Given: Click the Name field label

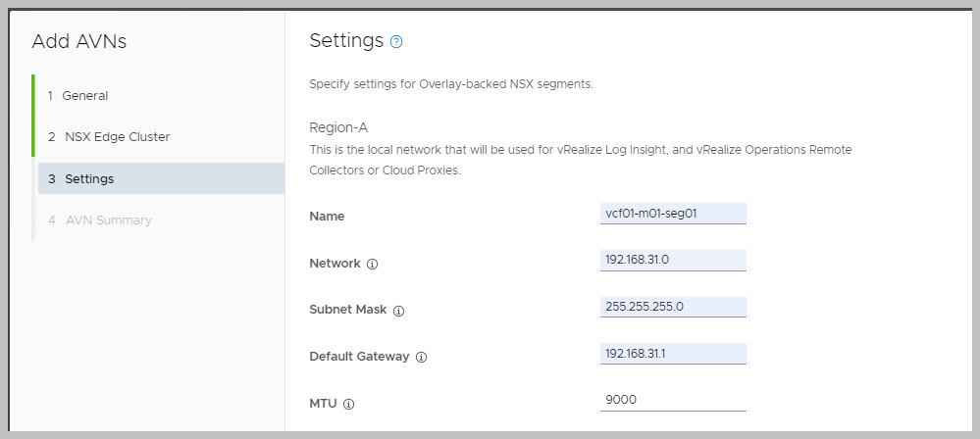Looking at the screenshot, I should (327, 216).
